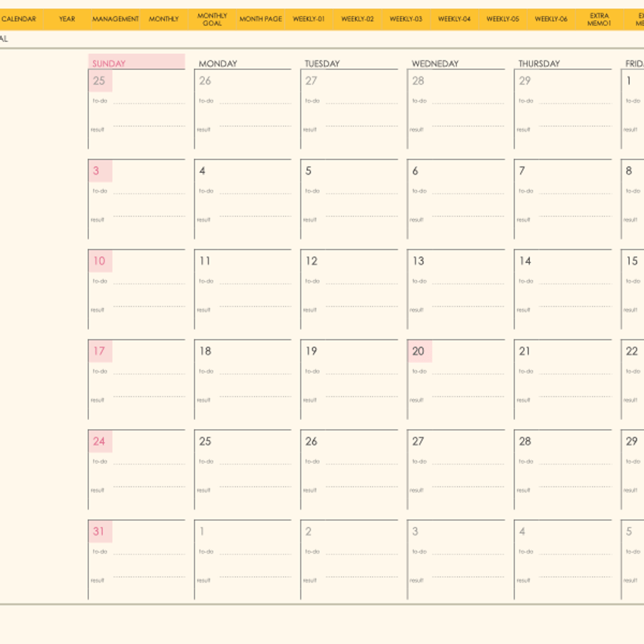644x644 pixels.
Task: Switch to the WEEKLY-05 tab
Action: pos(503,19)
